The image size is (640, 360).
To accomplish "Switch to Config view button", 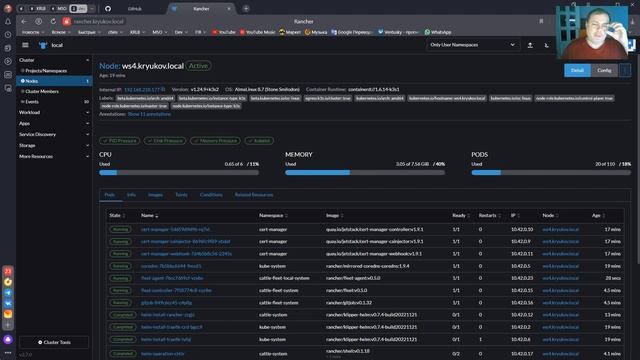I will [604, 71].
